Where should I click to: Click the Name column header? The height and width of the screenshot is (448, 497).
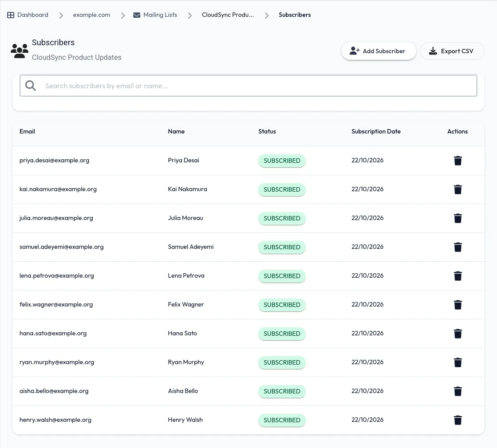[x=176, y=131]
